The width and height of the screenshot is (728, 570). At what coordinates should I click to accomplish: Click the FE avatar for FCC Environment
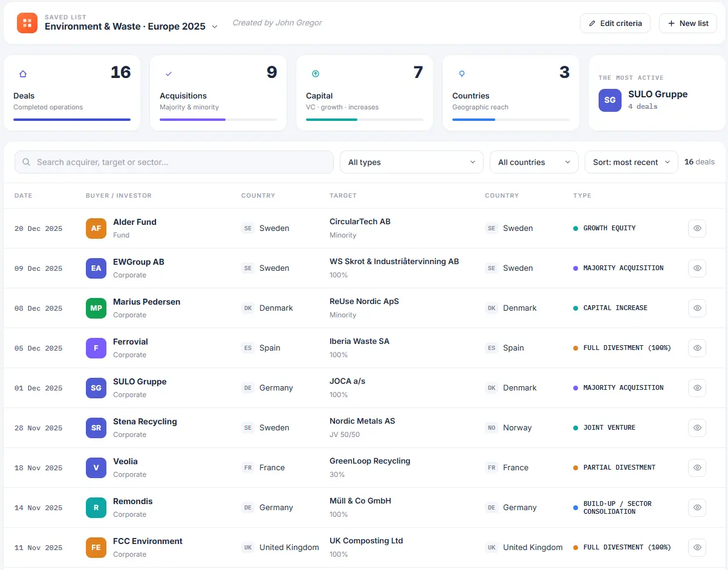(96, 548)
